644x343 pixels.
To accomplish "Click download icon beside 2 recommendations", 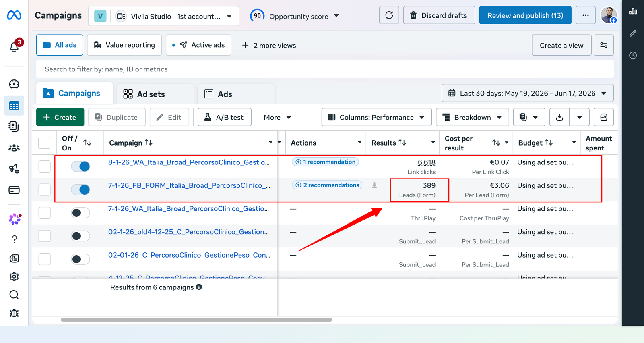I will tap(374, 185).
